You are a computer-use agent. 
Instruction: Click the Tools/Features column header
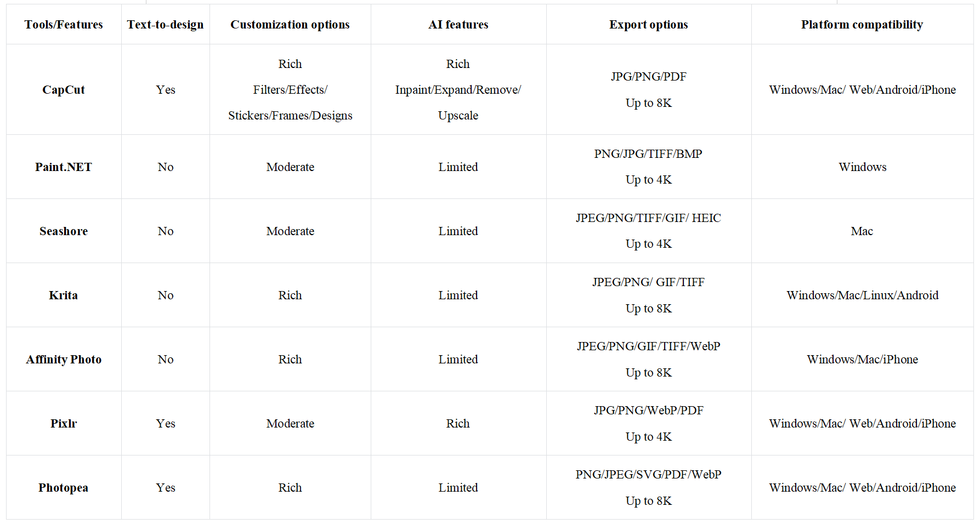pos(64,25)
